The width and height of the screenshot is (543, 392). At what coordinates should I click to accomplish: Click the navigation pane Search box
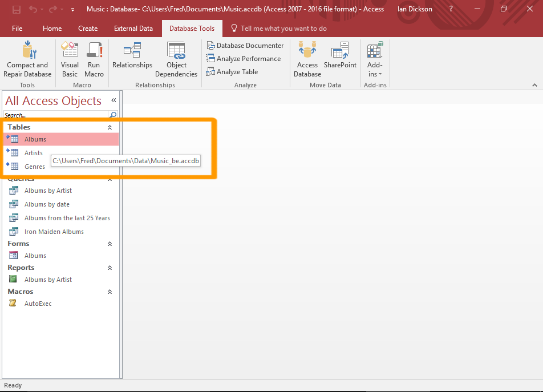[x=55, y=115]
